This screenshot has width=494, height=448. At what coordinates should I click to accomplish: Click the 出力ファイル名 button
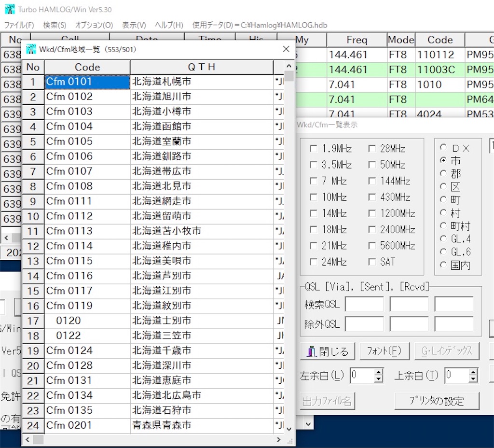[x=328, y=401]
